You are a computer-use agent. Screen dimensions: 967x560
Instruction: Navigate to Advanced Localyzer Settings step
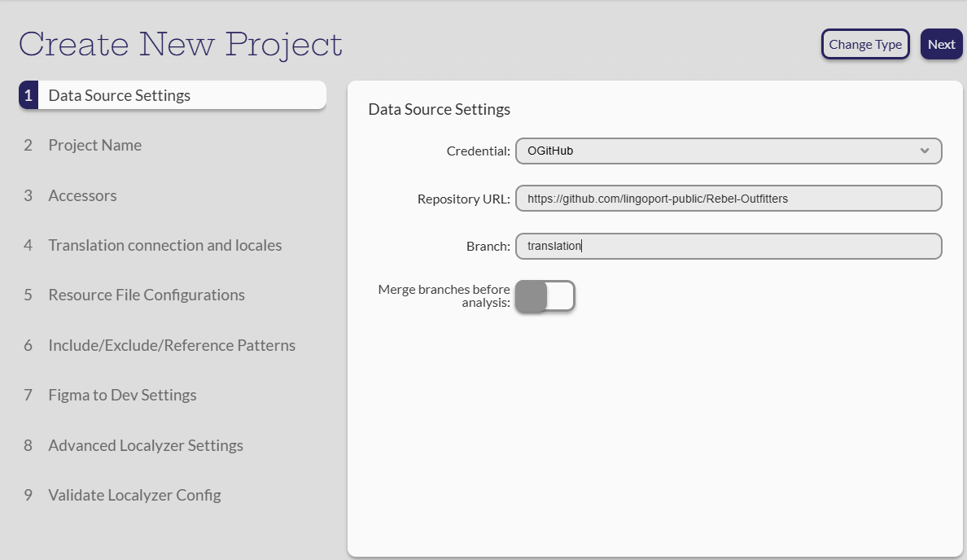pos(146,446)
